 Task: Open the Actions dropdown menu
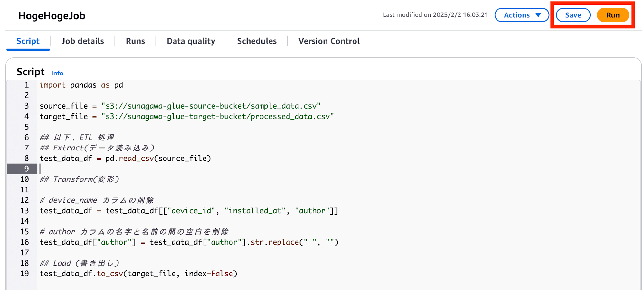tap(522, 15)
